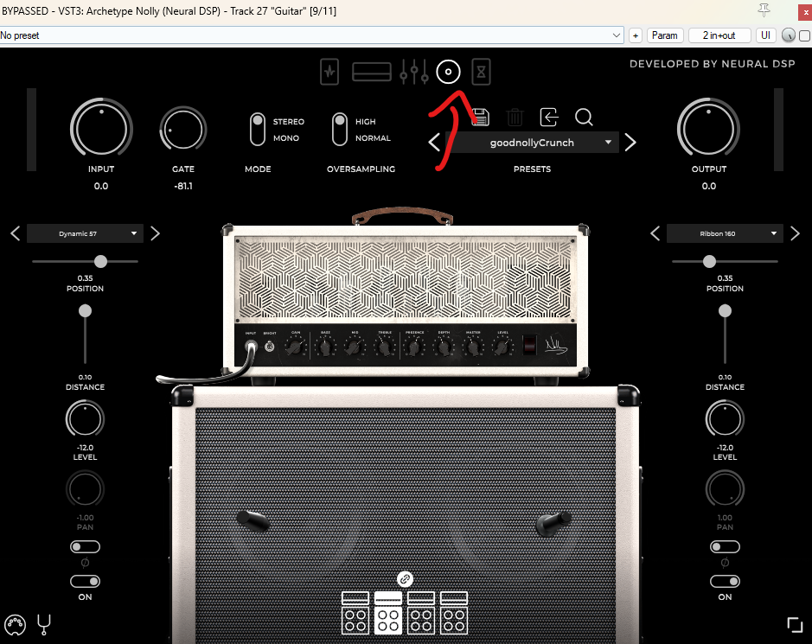Click the gate value '-81.1'
The height and width of the screenshot is (644, 812).
tap(183, 186)
